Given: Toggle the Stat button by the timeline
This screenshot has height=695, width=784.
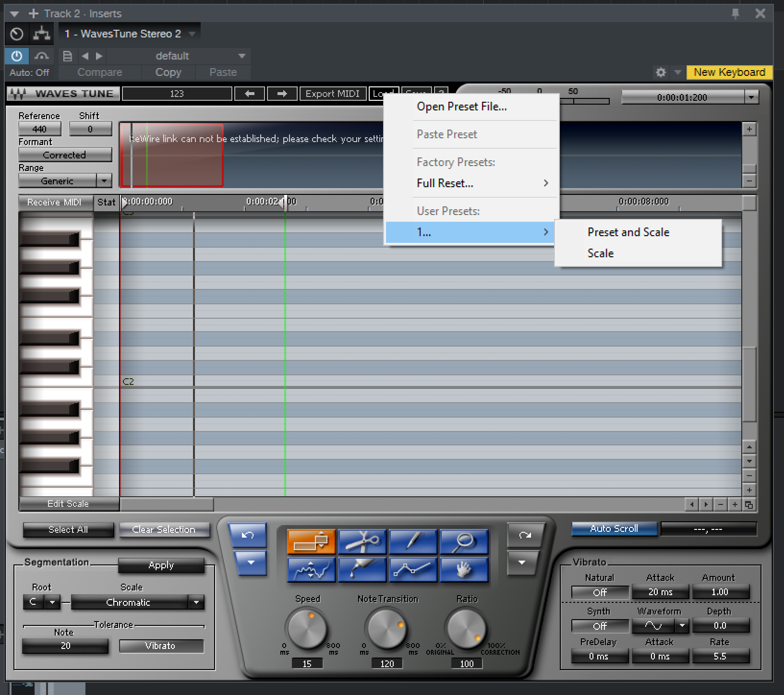Looking at the screenshot, I should 106,203.
